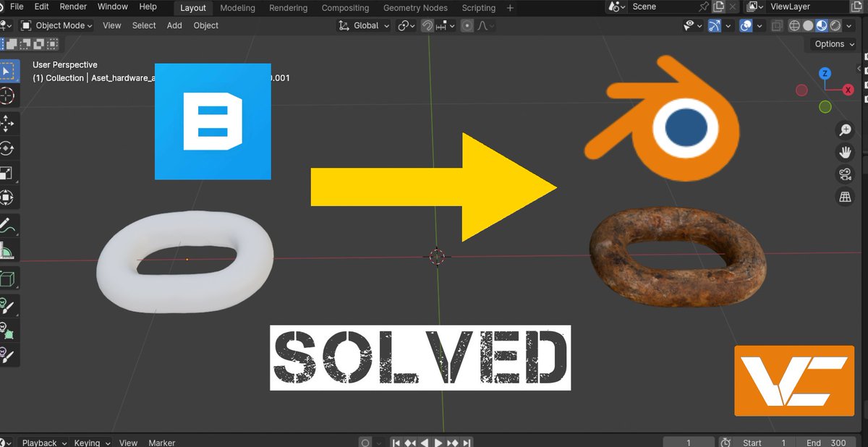
Task: Open the File menu
Action: [x=17, y=7]
